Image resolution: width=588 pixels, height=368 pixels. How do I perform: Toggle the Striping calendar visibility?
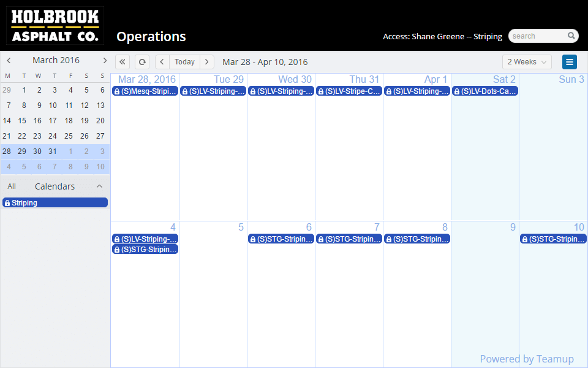pyautogui.click(x=55, y=203)
